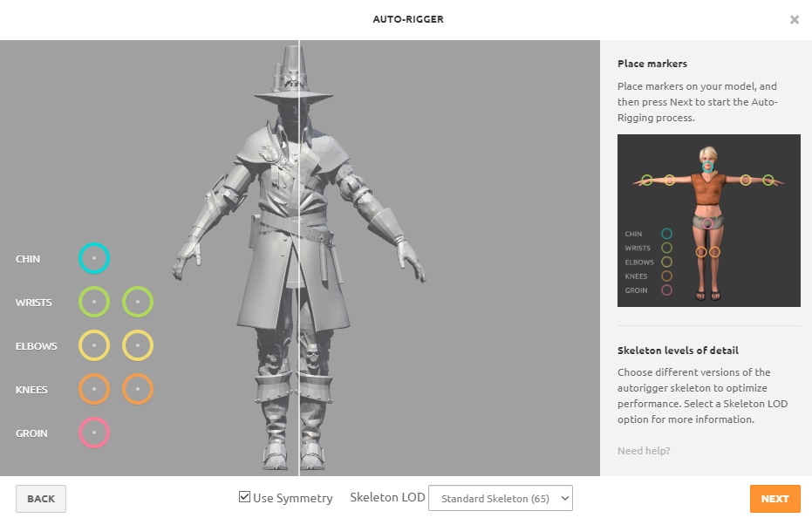
Task: Select the first green Wrists marker
Action: click(x=94, y=302)
